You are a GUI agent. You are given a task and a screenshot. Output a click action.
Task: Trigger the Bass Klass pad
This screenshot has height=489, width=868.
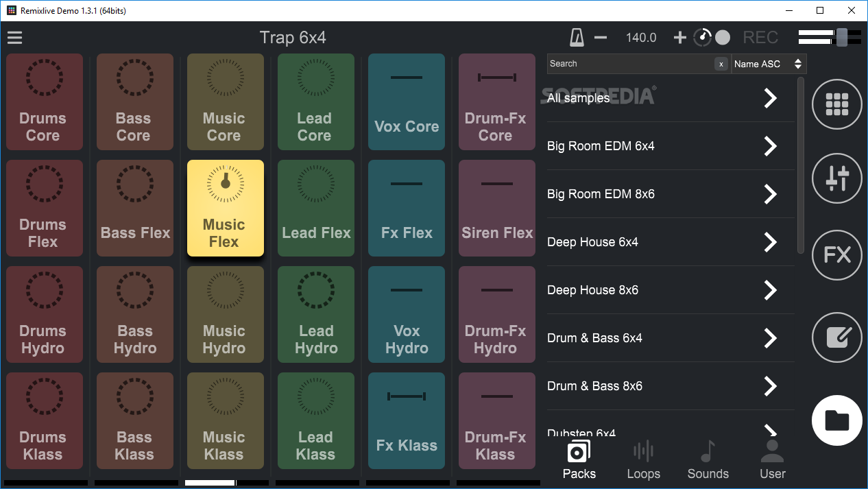click(135, 421)
